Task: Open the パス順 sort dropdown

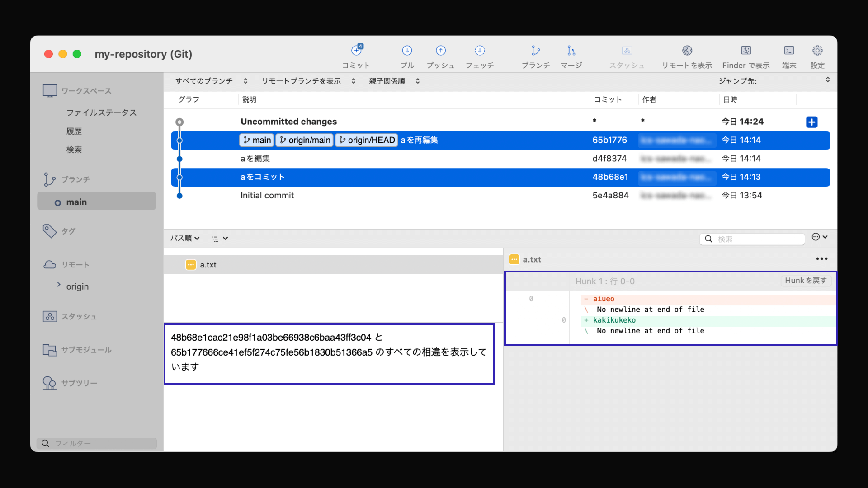Action: (185, 238)
